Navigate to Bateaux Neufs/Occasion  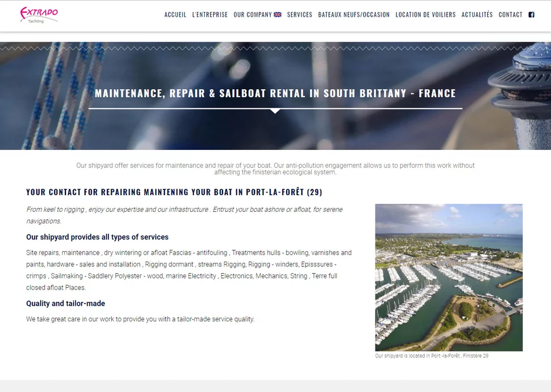(x=354, y=14)
